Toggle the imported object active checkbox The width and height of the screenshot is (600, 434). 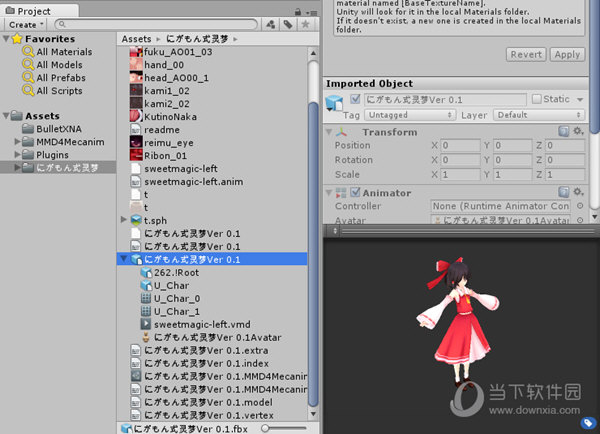(x=355, y=99)
